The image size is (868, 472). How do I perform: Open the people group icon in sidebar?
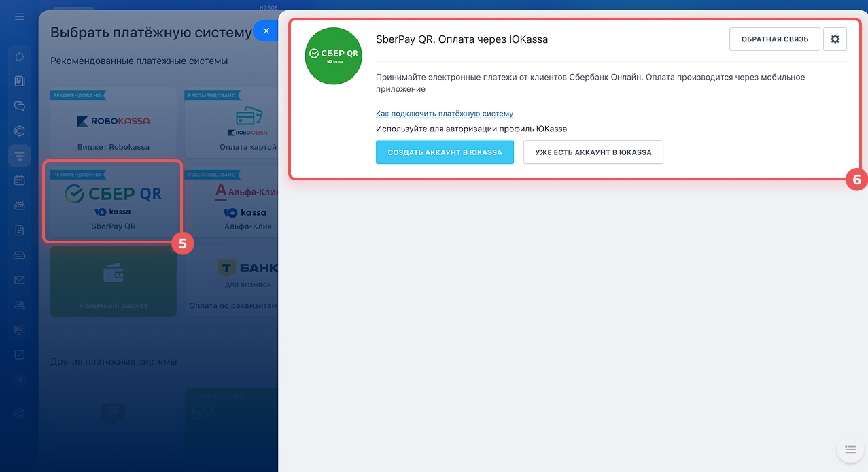[19, 305]
